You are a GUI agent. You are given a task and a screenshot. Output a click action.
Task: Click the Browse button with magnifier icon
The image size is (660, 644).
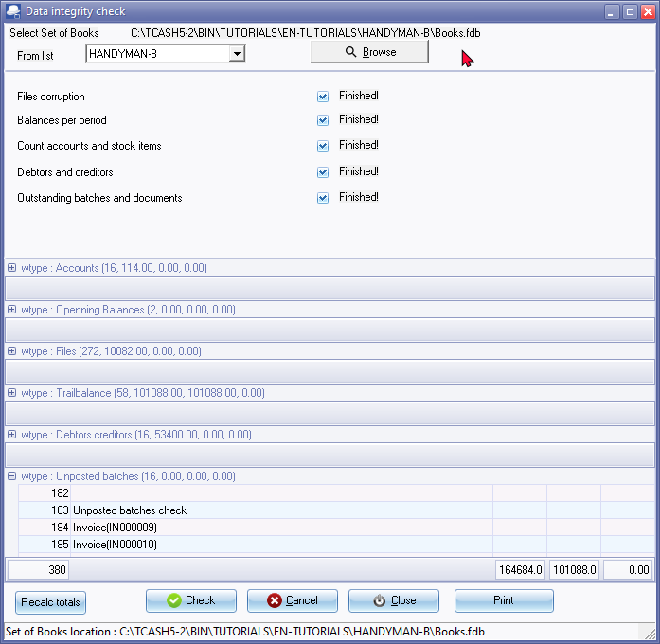pos(369,52)
